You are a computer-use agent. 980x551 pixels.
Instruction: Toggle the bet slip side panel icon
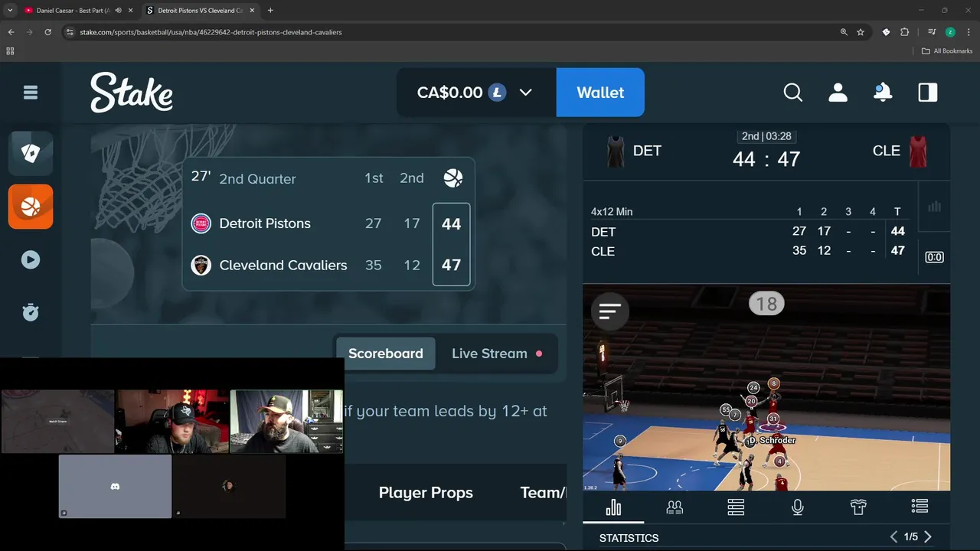[x=928, y=93]
